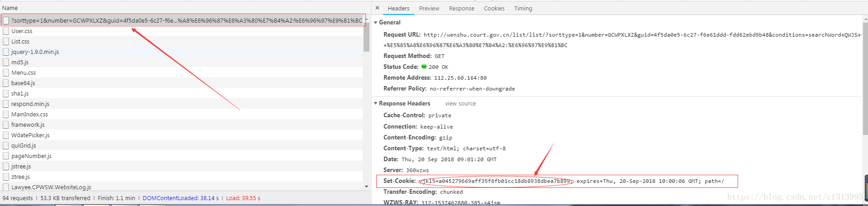Open the Preview tab
The height and width of the screenshot is (206, 868).
pyautogui.click(x=429, y=8)
